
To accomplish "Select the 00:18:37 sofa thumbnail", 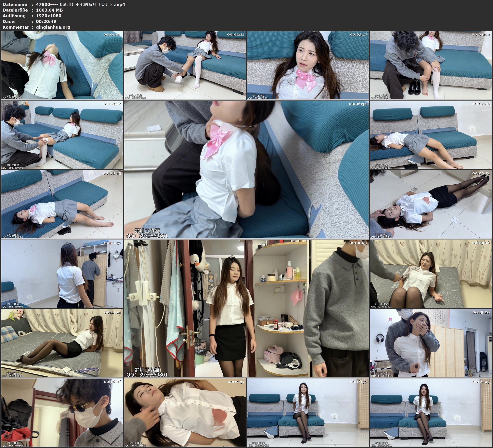I will click(308, 412).
